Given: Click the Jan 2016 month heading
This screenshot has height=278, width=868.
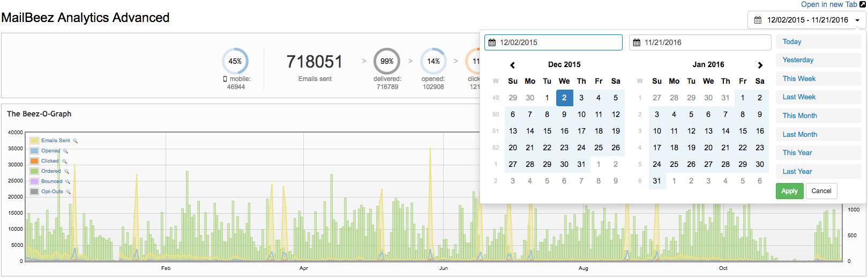Looking at the screenshot, I should coord(708,64).
